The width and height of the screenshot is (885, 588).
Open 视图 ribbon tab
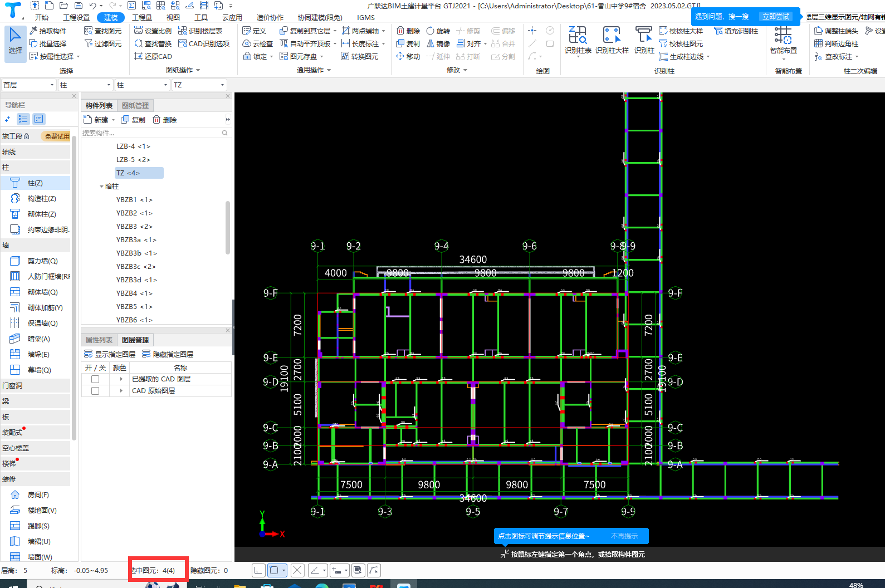click(173, 17)
